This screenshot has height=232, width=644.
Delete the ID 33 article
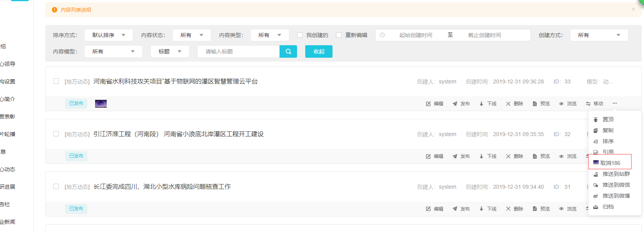click(515, 104)
